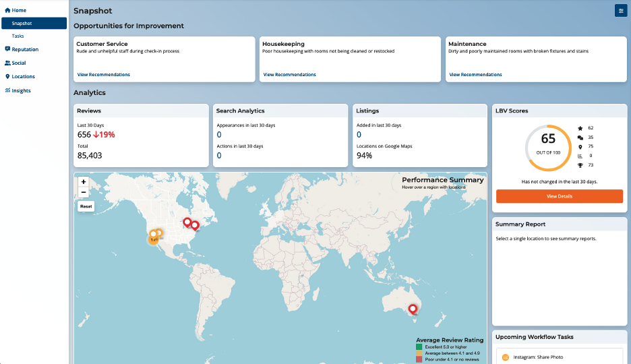The height and width of the screenshot is (364, 631).
Task: Click the Social people icon
Action: tap(7, 63)
